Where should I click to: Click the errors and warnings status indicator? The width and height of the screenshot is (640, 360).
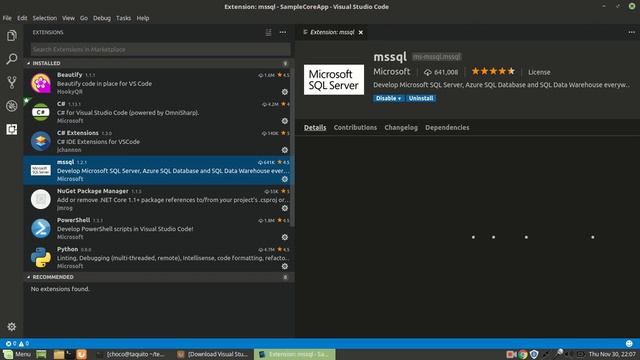click(17, 343)
